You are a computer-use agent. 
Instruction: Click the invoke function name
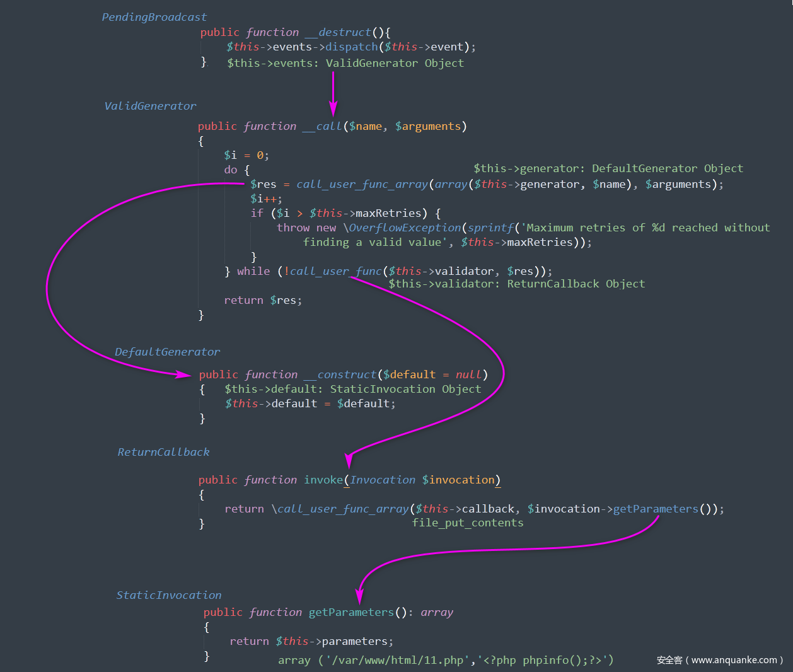click(323, 480)
